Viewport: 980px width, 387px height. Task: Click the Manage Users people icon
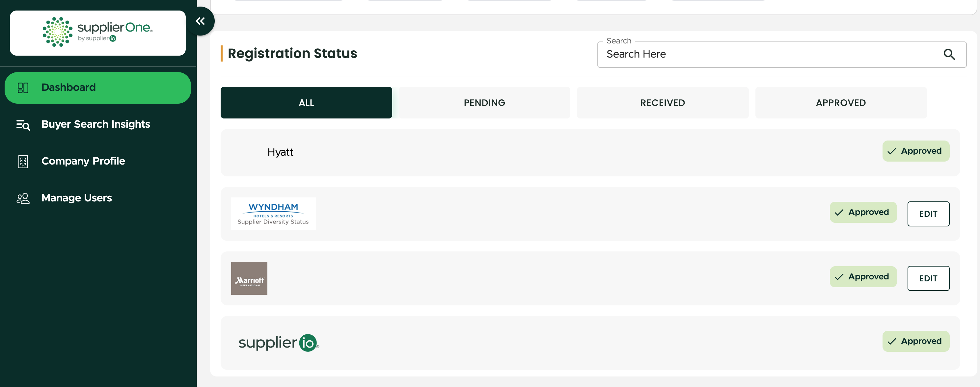click(23, 198)
